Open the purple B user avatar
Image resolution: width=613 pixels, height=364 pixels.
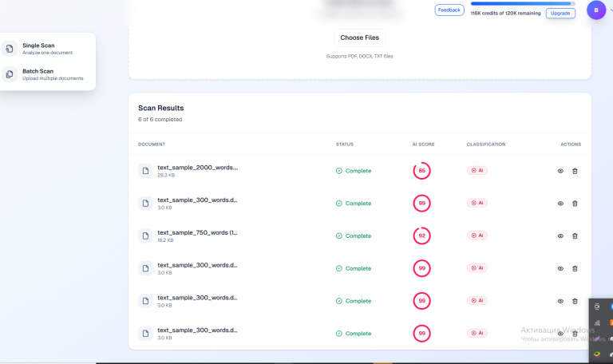[x=595, y=10]
